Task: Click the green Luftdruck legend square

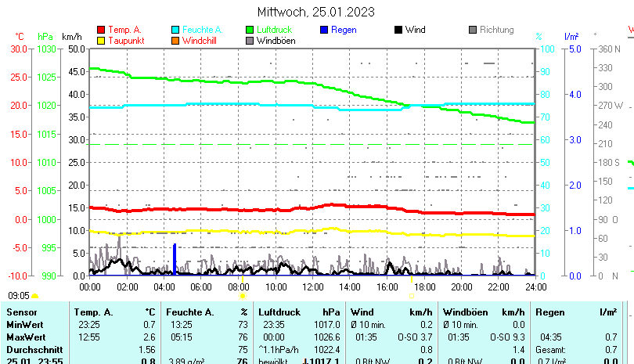Action: pos(250,30)
